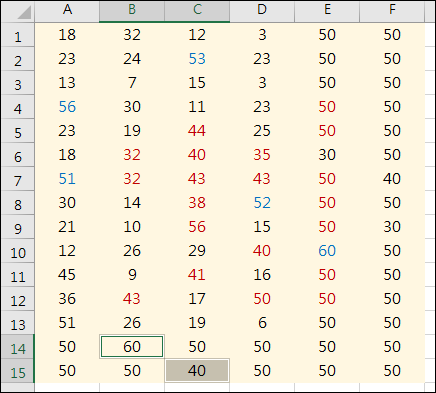Click cell C10 containing 29
The width and height of the screenshot is (436, 393).
click(197, 251)
